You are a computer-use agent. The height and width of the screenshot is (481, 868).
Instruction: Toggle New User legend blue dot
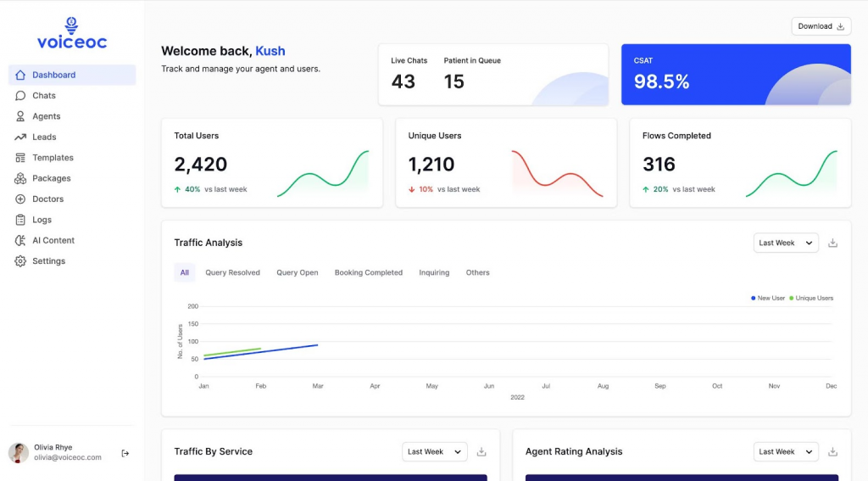coord(753,298)
